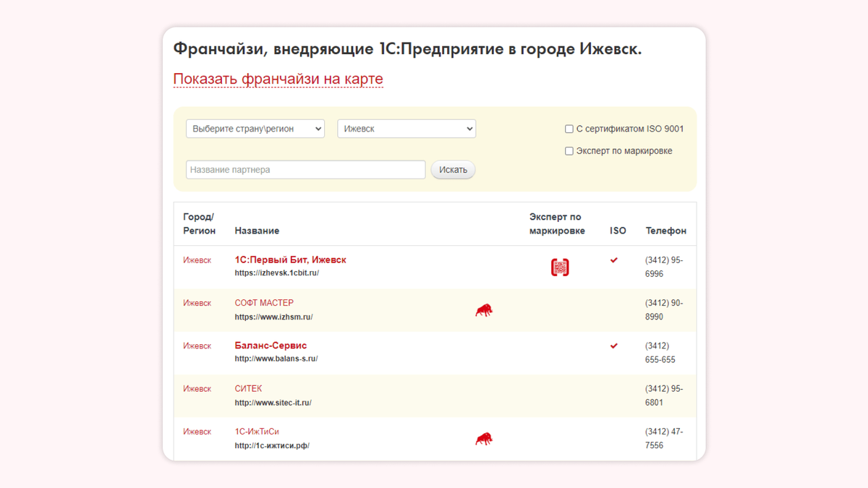Visit https://www.izhsm.ru/ website link
The height and width of the screenshot is (488, 868).
[x=273, y=317]
